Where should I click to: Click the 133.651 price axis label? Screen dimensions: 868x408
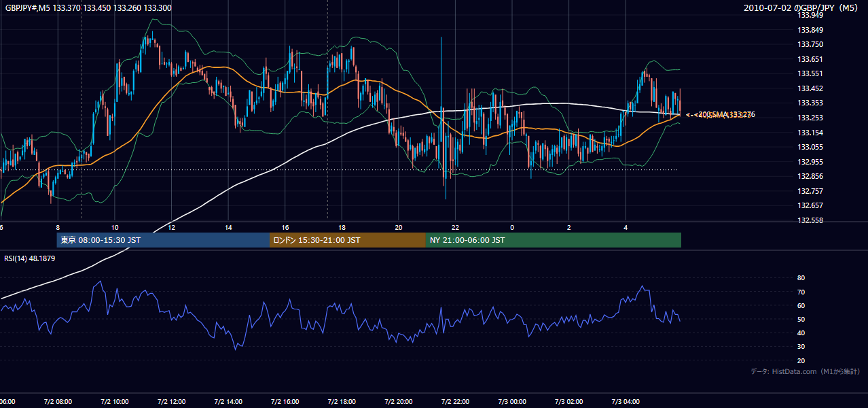[810, 59]
